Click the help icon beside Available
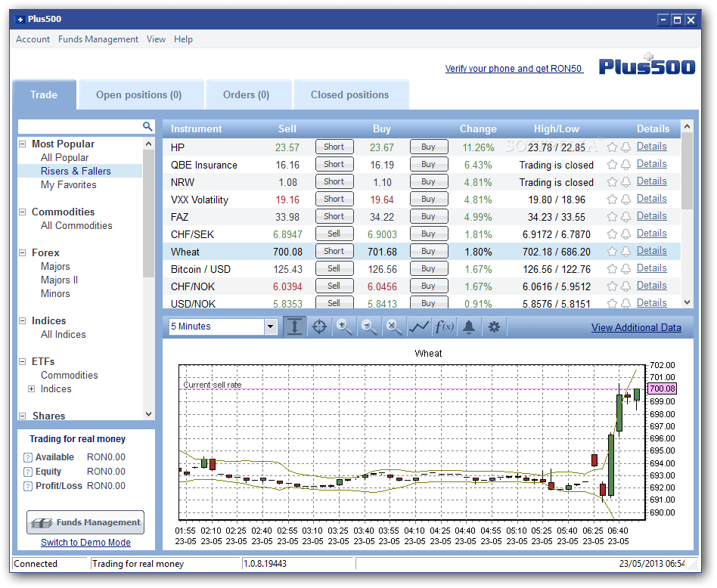This screenshot has width=717, height=588. pos(28,457)
